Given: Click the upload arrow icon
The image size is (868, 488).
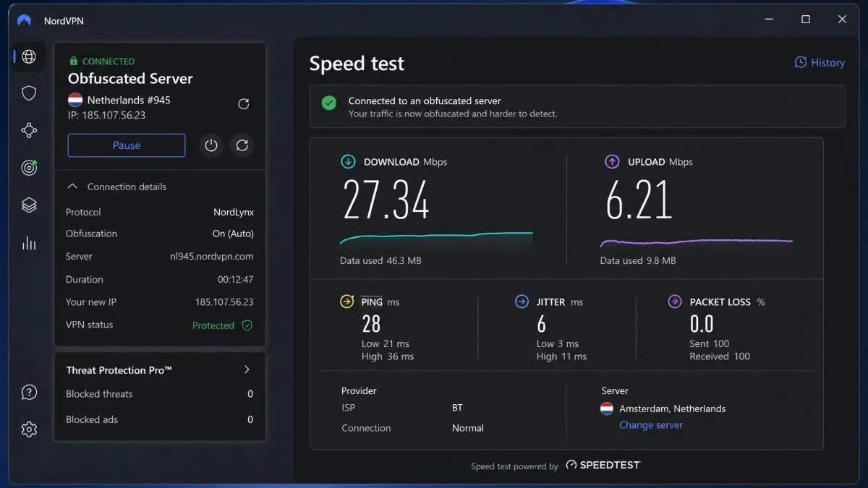Looking at the screenshot, I should [612, 162].
